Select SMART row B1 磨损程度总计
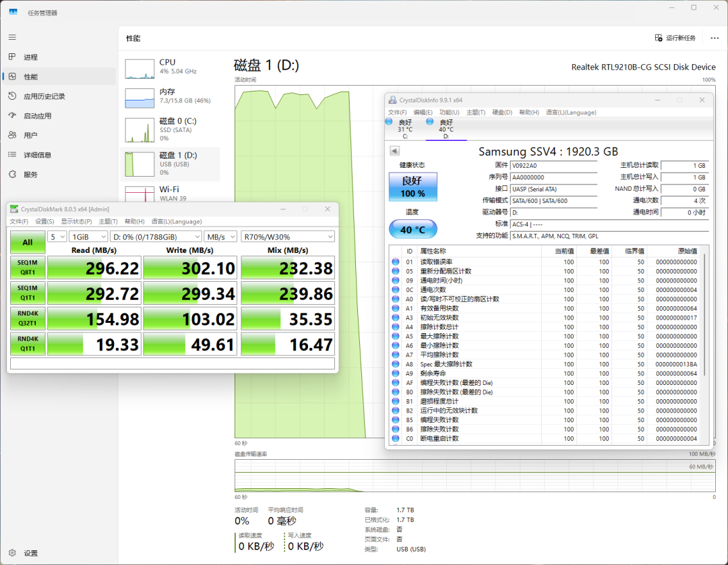The width and height of the screenshot is (728, 565). click(x=545, y=401)
